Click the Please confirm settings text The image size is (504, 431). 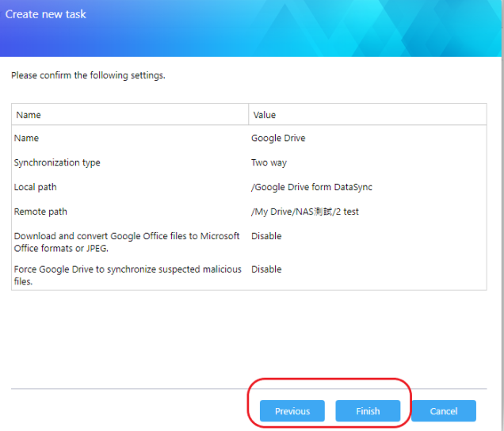88,75
